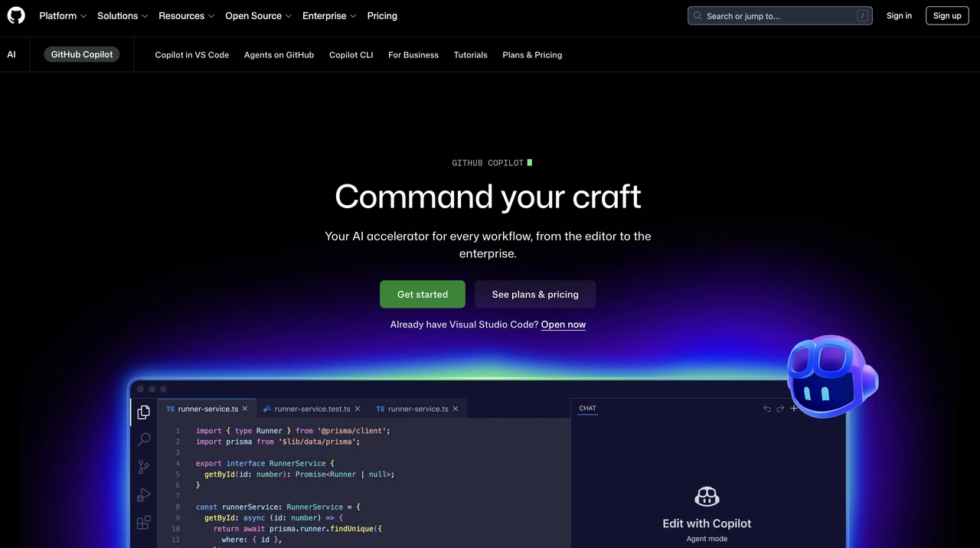The height and width of the screenshot is (548, 980).
Task: Click the Copilot icon above Edit with Copilot
Action: (x=707, y=497)
